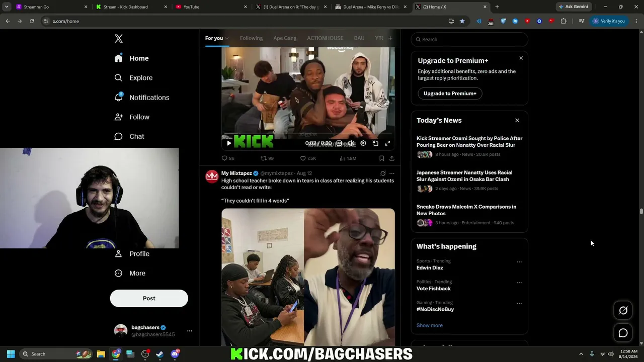
Task: Mute the video player audio
Action: click(x=351, y=143)
